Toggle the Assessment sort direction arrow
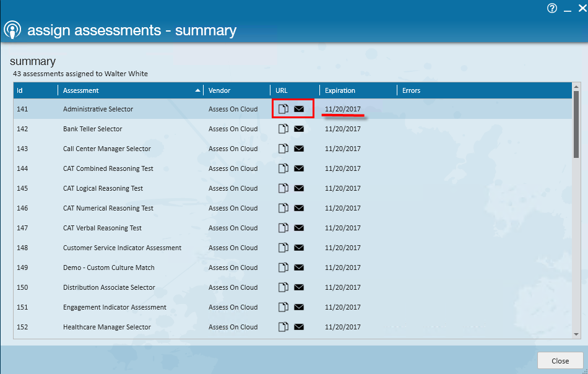The image size is (588, 374). (197, 90)
